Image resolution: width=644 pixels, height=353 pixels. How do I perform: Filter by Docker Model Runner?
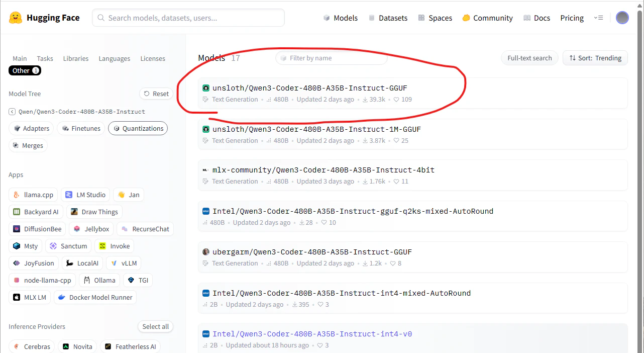95,297
